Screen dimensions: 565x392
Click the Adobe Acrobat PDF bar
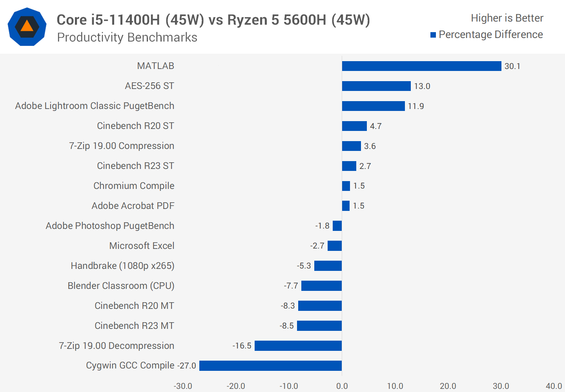[346, 206]
